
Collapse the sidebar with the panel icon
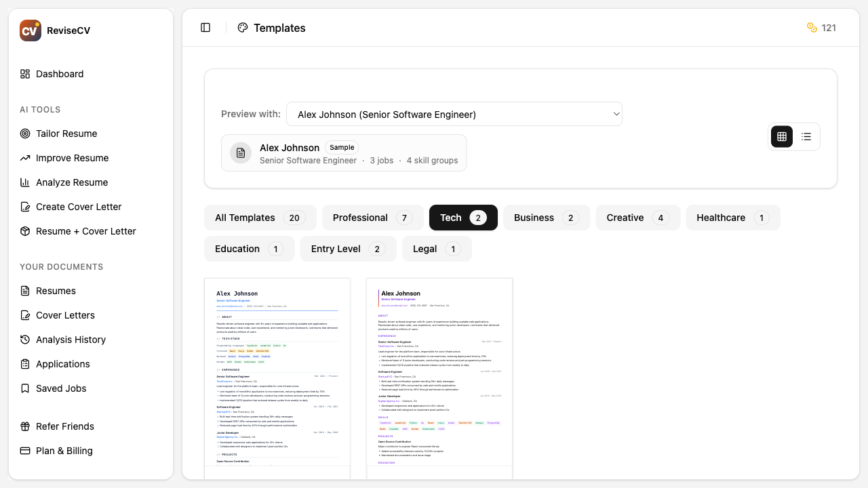(205, 27)
